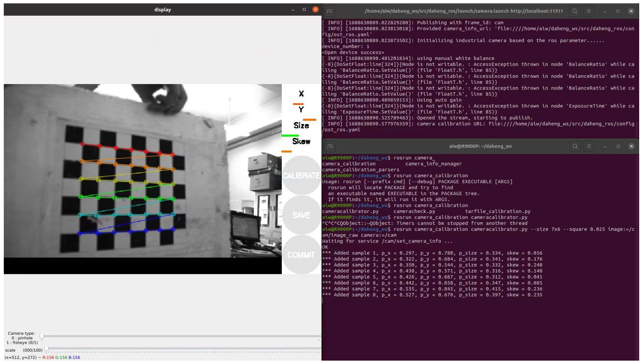
Task: Click search icon in camera.launch terminal
Action: pyautogui.click(x=575, y=11)
